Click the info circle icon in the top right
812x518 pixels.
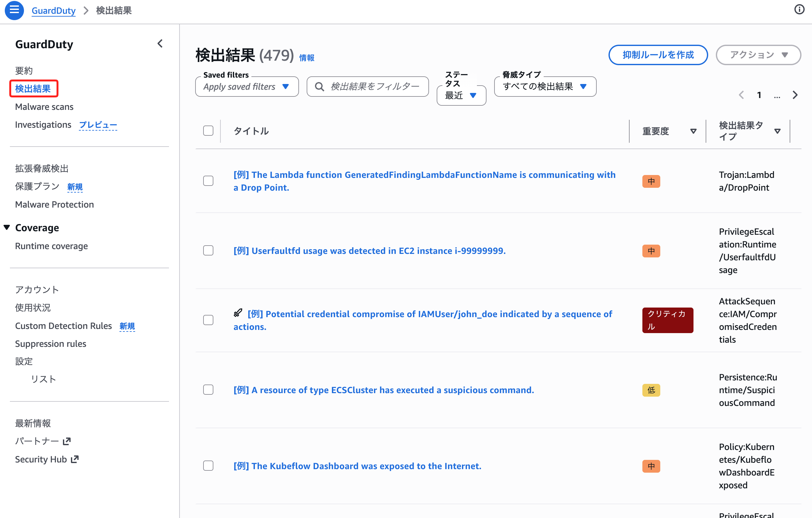(799, 10)
